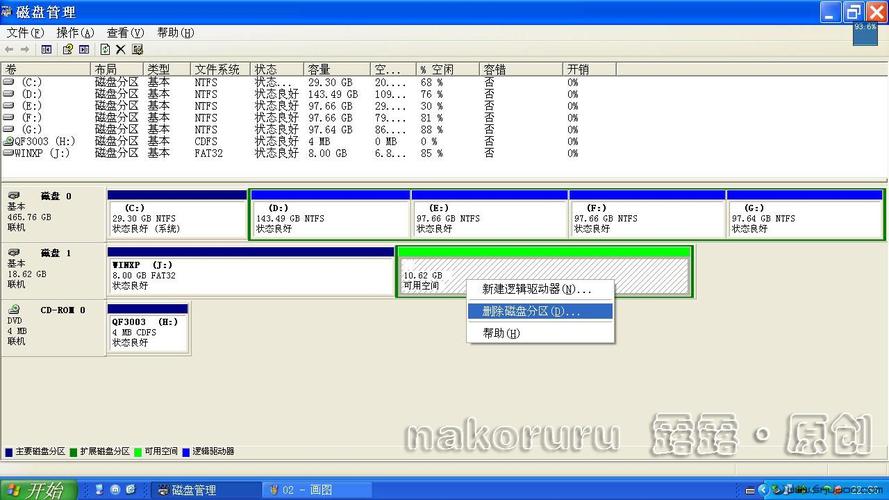The width and height of the screenshot is (889, 500).
Task: Open the 文件(F) menu
Action: tap(25, 32)
